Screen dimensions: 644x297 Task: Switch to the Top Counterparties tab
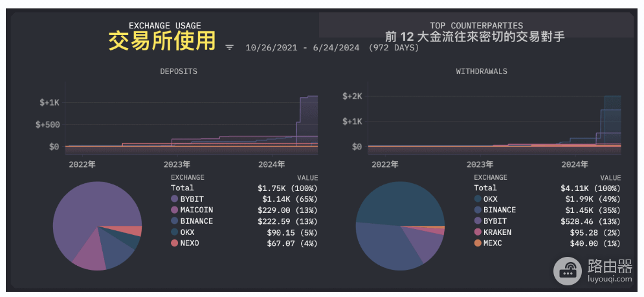click(476, 25)
